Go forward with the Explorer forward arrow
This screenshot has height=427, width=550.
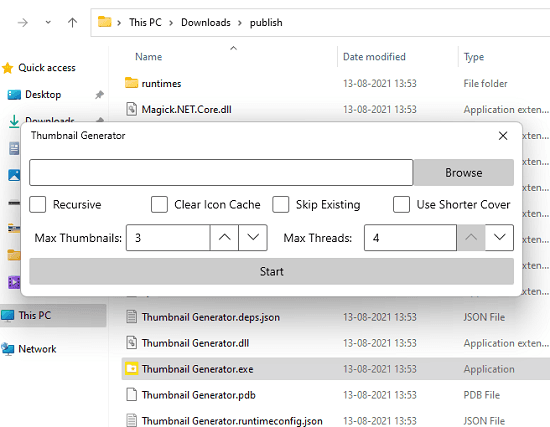coord(23,23)
